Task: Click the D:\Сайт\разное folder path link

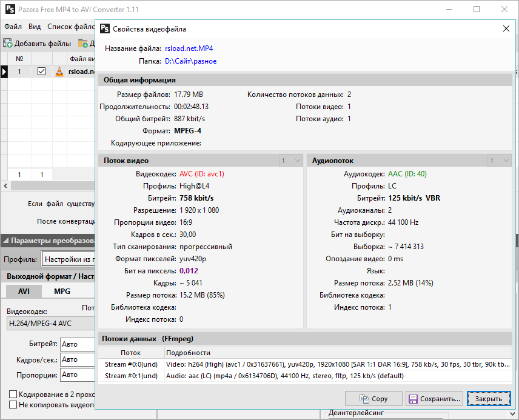Action: (190, 61)
